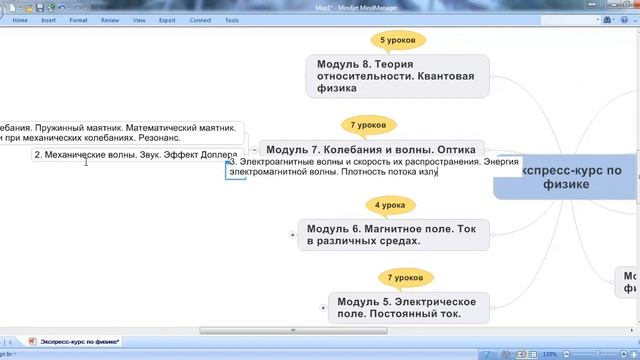The image size is (640, 360).
Task: Select the Модуль 5 Электрическое поле topic
Action: pyautogui.click(x=409, y=308)
